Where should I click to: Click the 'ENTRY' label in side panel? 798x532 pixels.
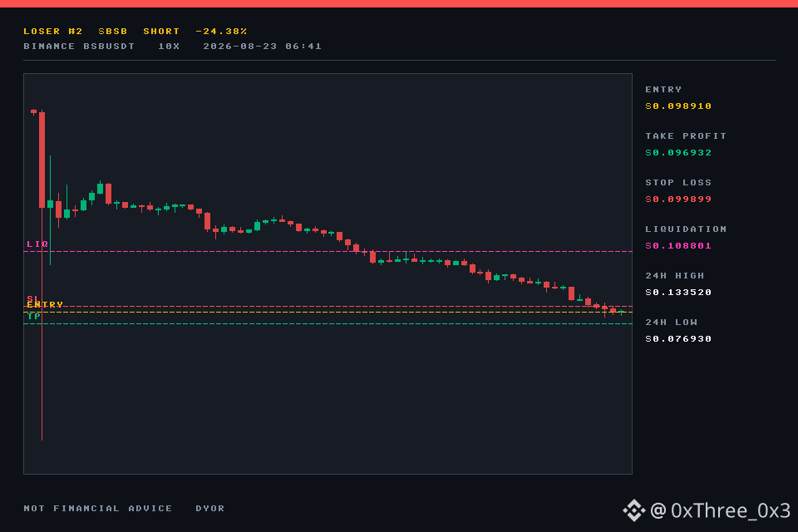pyautogui.click(x=663, y=90)
